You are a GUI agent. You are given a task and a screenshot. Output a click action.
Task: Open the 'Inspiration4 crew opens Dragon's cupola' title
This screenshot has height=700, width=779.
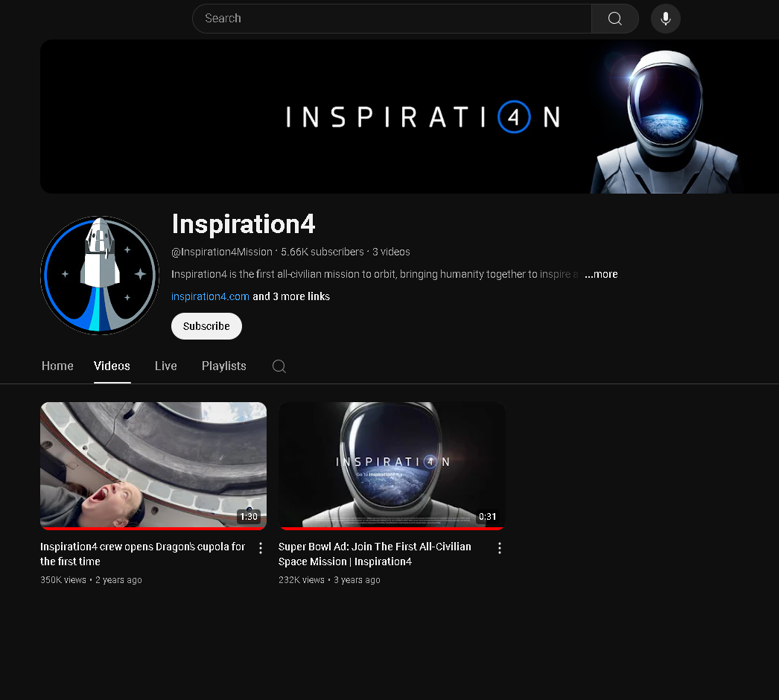click(x=142, y=554)
